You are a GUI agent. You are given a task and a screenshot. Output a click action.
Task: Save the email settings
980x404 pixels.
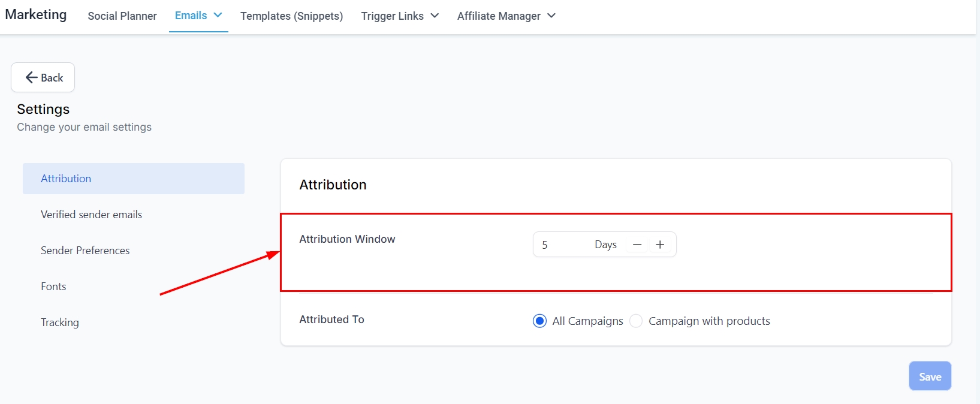click(x=930, y=376)
